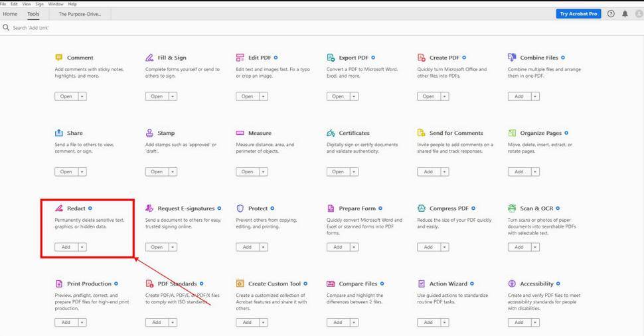The image size is (644, 336).
Task: Click the Scan & OCR icon
Action: tap(512, 209)
